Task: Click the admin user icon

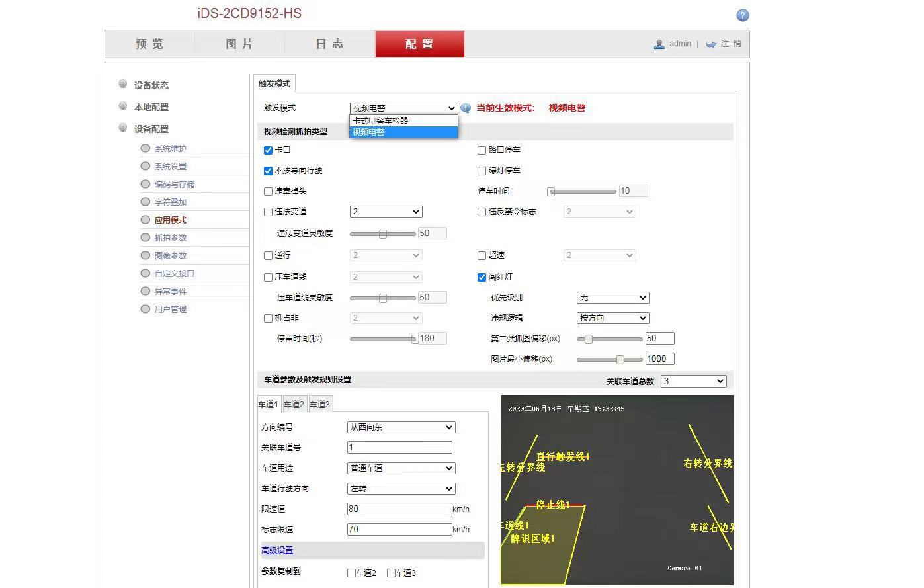Action: [x=659, y=44]
